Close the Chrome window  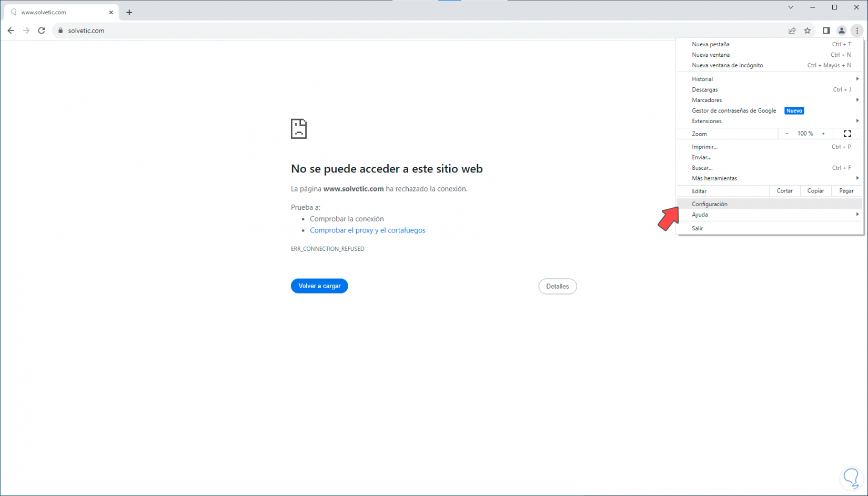click(x=856, y=7)
